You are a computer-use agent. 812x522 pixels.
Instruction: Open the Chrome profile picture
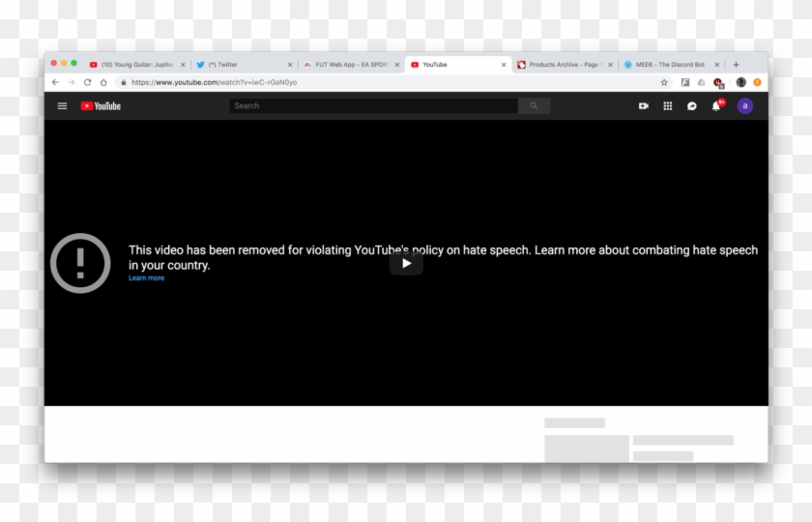pos(741,82)
